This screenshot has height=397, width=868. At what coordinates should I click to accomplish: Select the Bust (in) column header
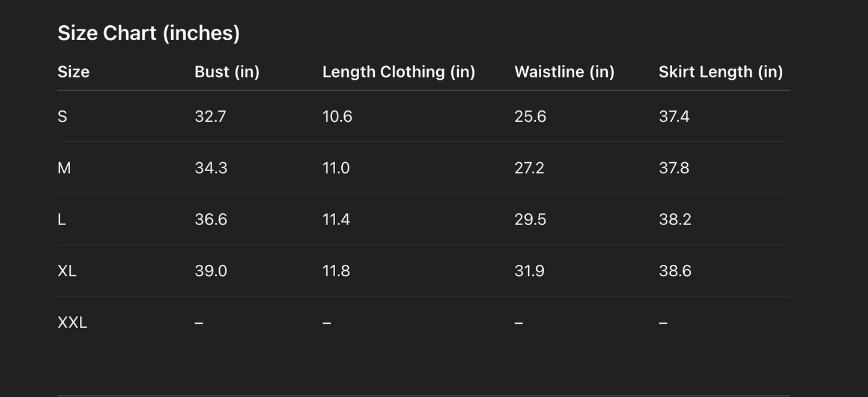227,72
